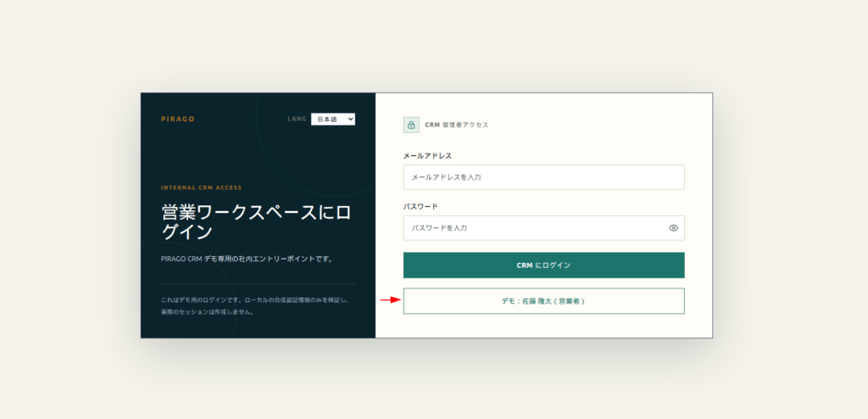This screenshot has height=419, width=868.
Task: Toggle password visibility with the eye icon
Action: coord(673,228)
